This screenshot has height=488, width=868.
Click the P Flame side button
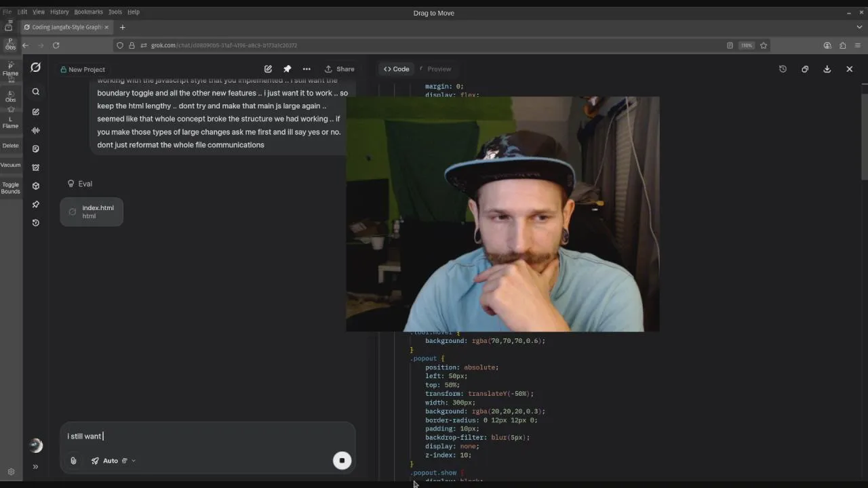[10, 70]
